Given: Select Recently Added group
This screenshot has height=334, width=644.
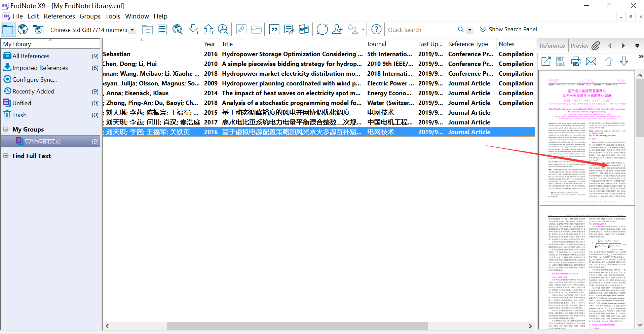Looking at the screenshot, I should (x=50, y=91).
